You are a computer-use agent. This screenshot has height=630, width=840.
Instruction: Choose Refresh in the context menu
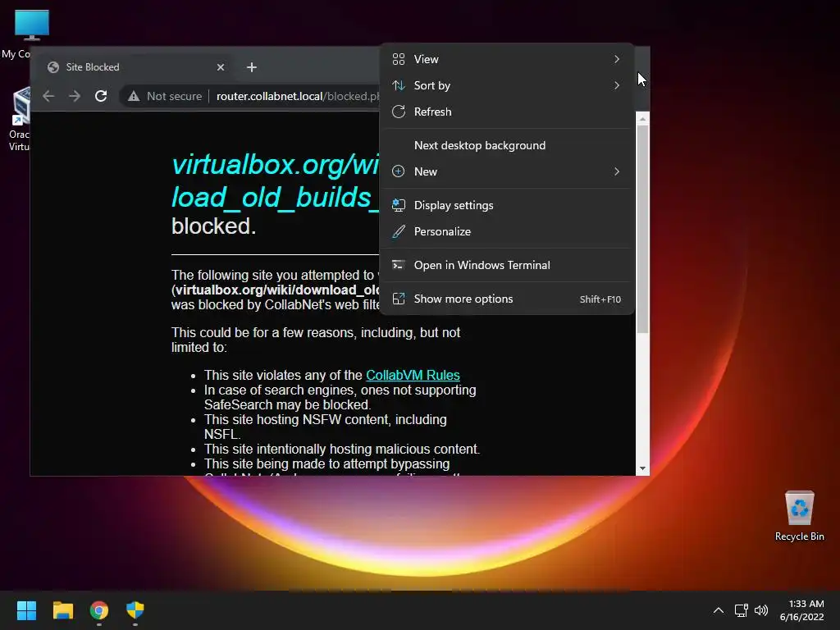click(x=506, y=112)
